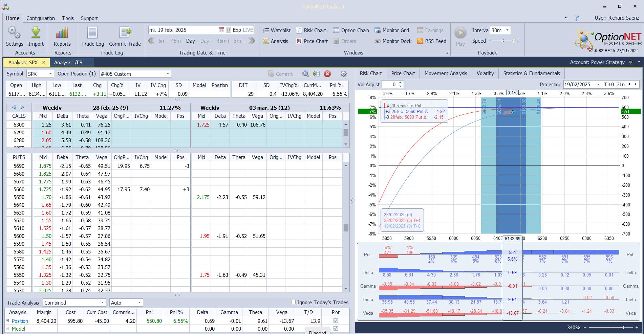Screen dimensions: 644x334
Task: Open the Symbol SPX dropdown
Action: tap(51, 74)
